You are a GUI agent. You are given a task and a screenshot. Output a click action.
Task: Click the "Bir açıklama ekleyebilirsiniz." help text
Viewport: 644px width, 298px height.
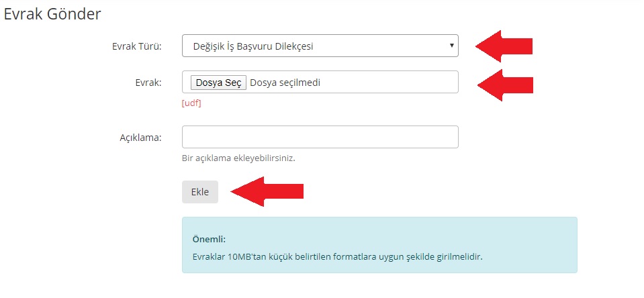[x=238, y=158]
